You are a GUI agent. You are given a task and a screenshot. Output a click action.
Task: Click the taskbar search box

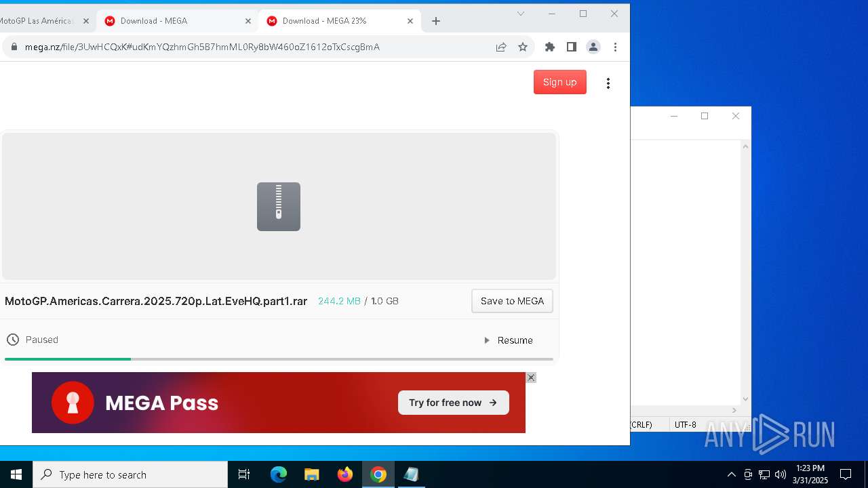click(x=130, y=474)
